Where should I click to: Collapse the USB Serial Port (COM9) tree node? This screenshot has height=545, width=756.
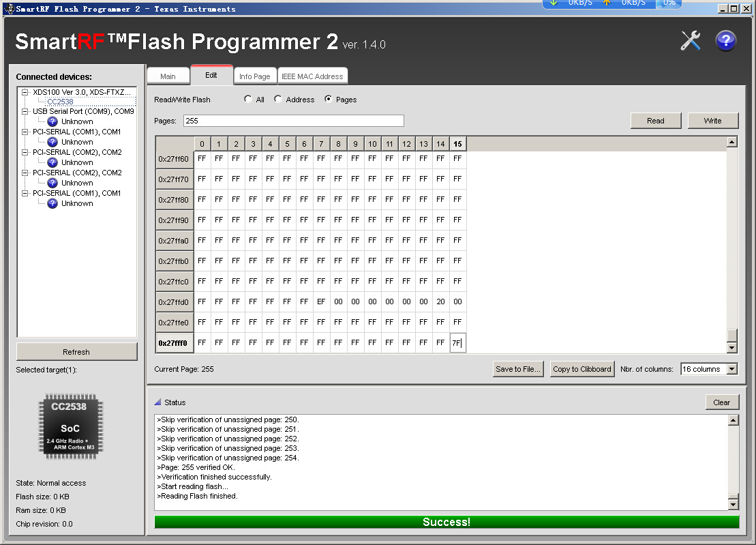25,111
